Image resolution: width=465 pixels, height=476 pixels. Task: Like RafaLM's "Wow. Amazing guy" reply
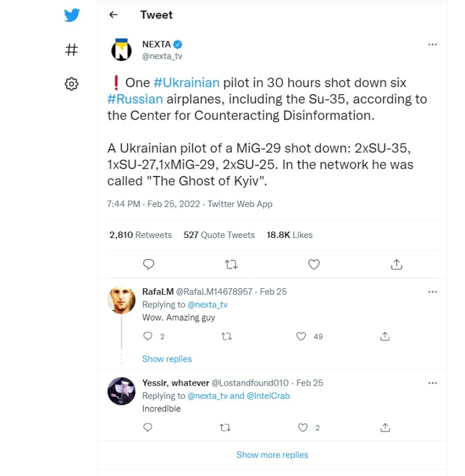[x=301, y=336]
